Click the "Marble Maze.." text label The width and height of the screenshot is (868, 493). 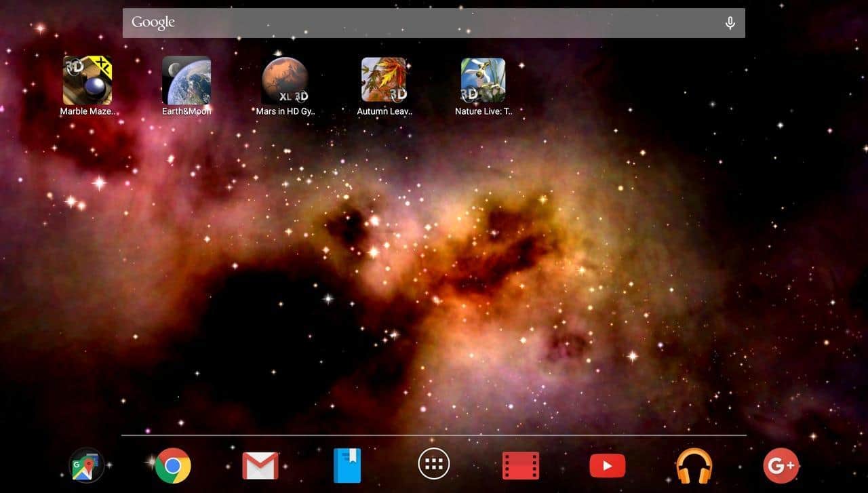[87, 111]
